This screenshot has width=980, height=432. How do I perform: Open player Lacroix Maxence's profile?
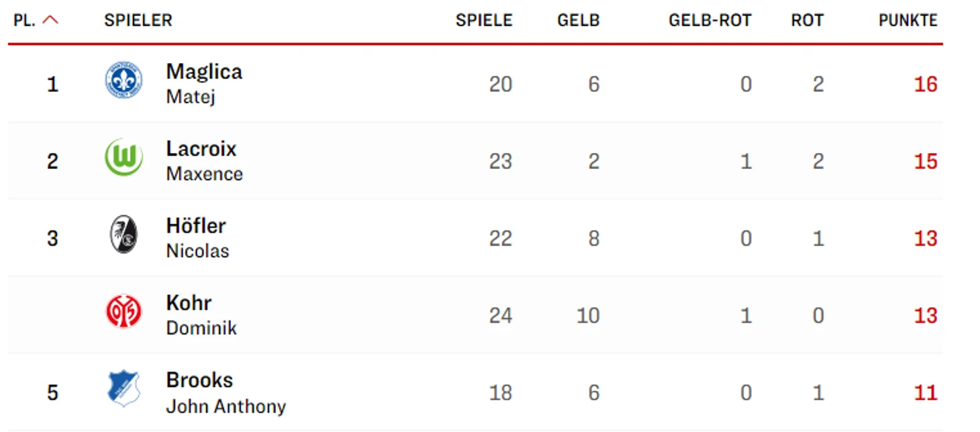coord(205,160)
